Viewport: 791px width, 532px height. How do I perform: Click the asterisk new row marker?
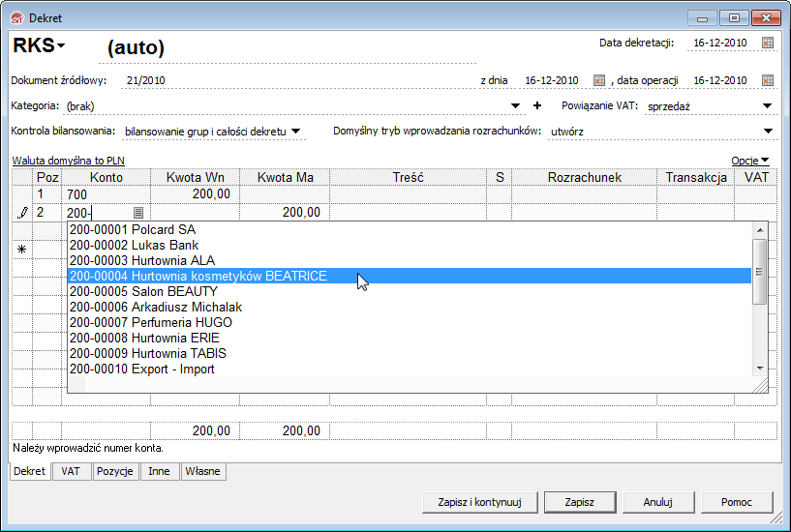click(21, 250)
